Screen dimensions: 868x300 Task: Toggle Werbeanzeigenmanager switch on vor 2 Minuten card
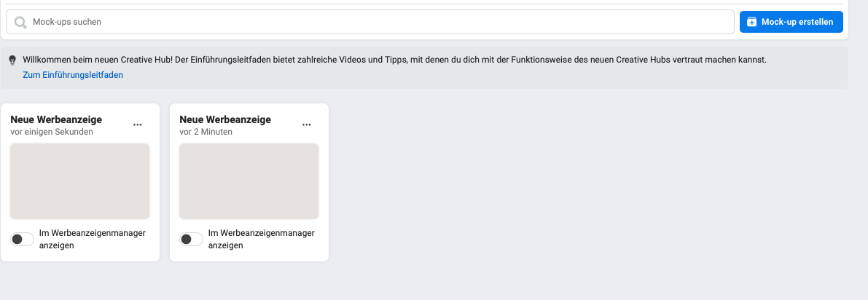(192, 239)
